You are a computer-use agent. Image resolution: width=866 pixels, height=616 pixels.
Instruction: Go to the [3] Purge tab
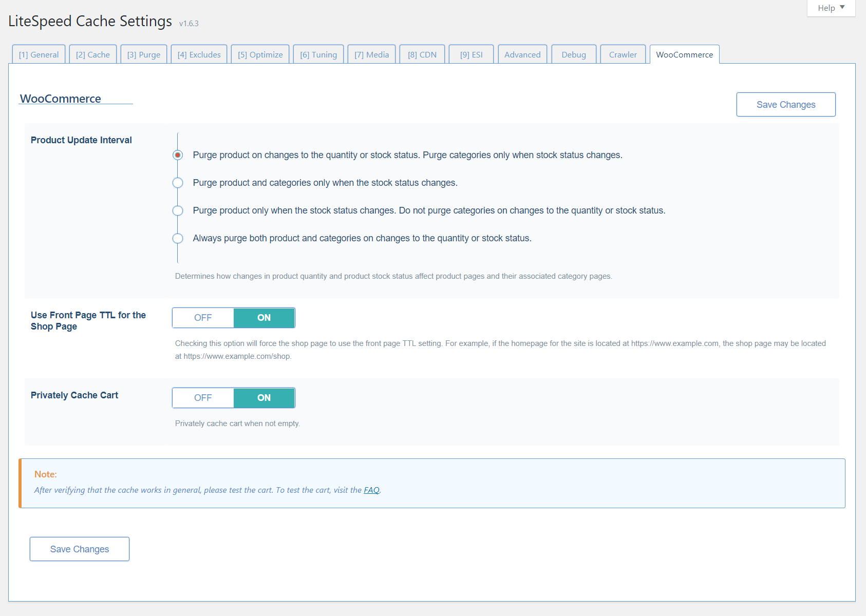pyautogui.click(x=144, y=54)
